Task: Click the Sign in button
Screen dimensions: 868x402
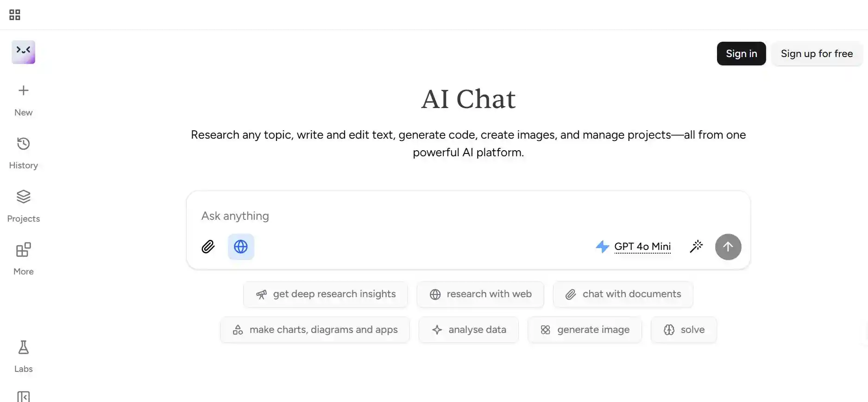Action: tap(741, 54)
